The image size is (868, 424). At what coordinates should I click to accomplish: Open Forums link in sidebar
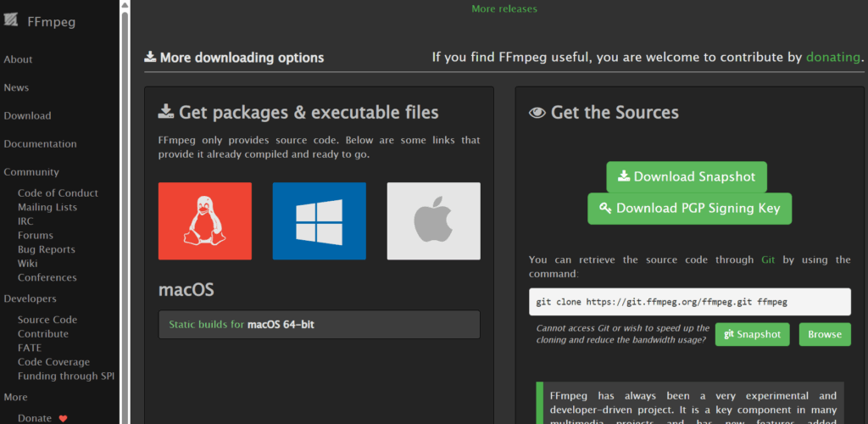coord(36,235)
